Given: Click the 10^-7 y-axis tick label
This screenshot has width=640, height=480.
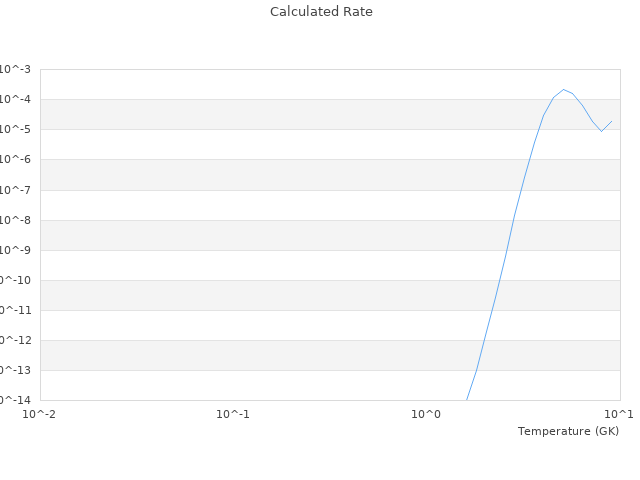Looking at the screenshot, I should [15, 190].
